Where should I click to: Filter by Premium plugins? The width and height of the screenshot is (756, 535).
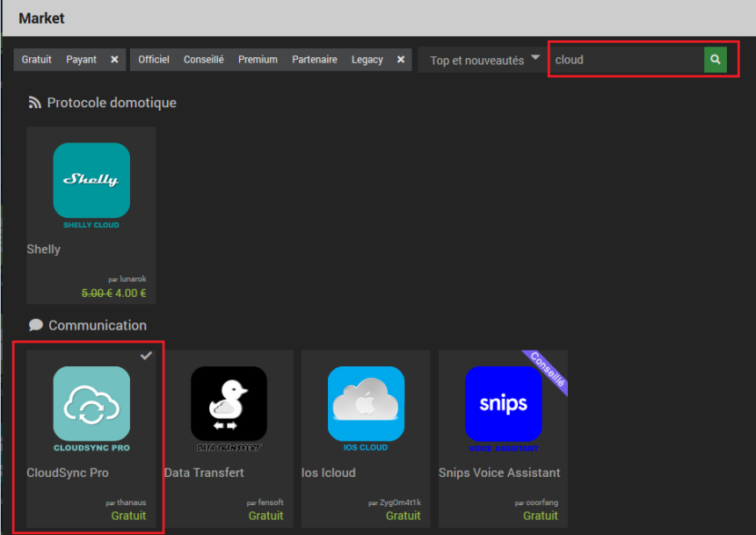click(x=258, y=60)
